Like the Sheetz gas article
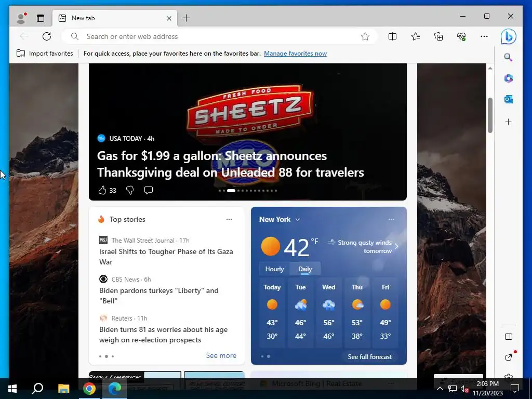 pyautogui.click(x=102, y=190)
